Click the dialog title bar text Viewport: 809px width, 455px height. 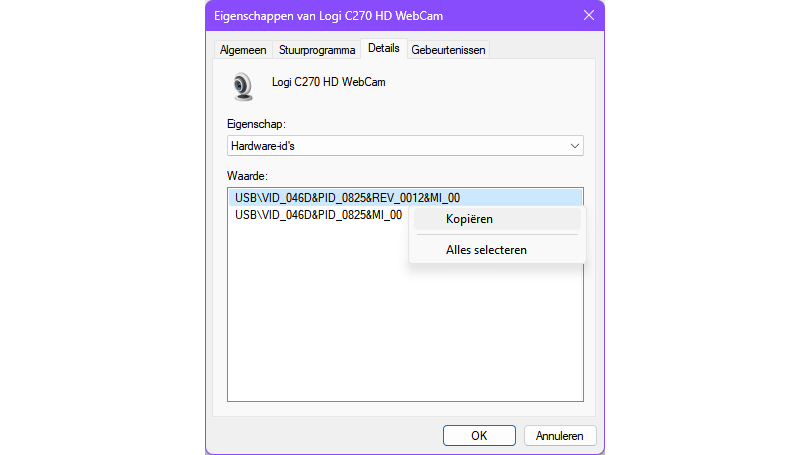[x=328, y=15]
